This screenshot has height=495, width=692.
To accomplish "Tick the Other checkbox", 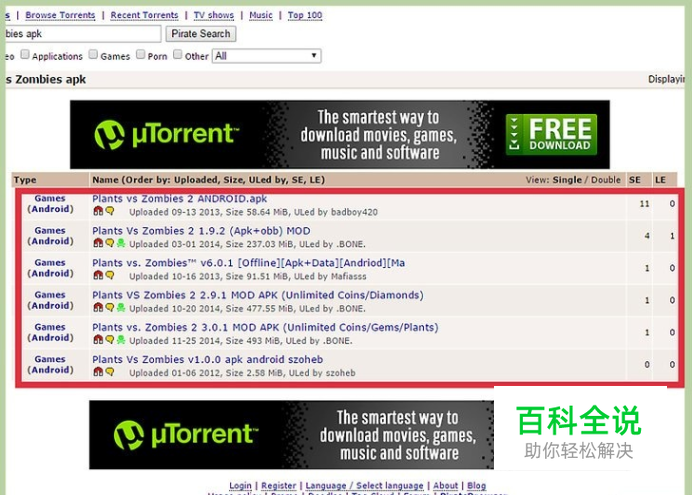I will [177, 54].
